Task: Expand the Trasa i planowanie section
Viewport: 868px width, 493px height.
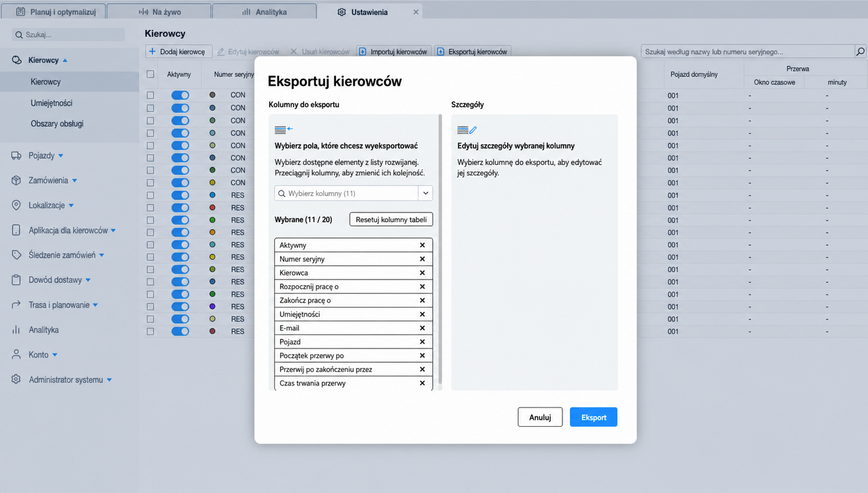Action: pos(95,305)
